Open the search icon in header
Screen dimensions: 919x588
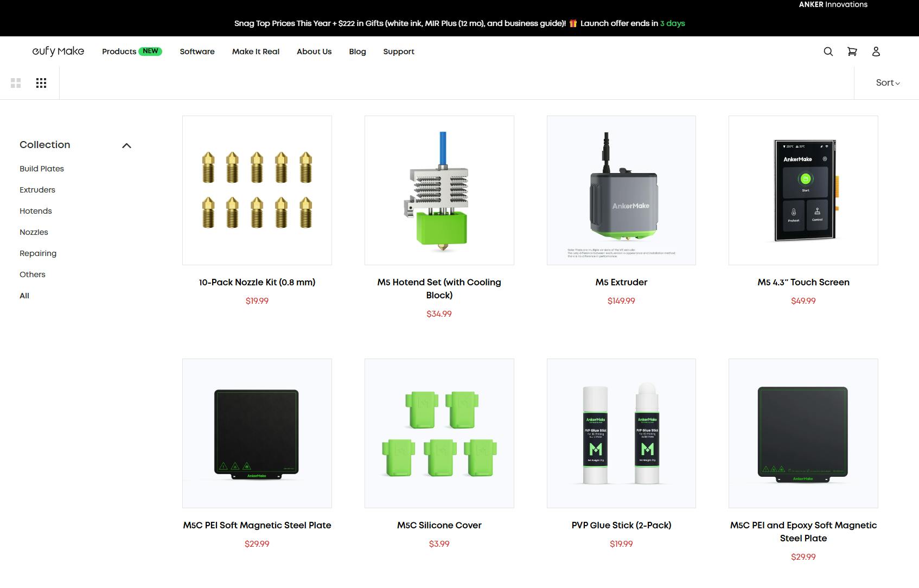coord(828,52)
